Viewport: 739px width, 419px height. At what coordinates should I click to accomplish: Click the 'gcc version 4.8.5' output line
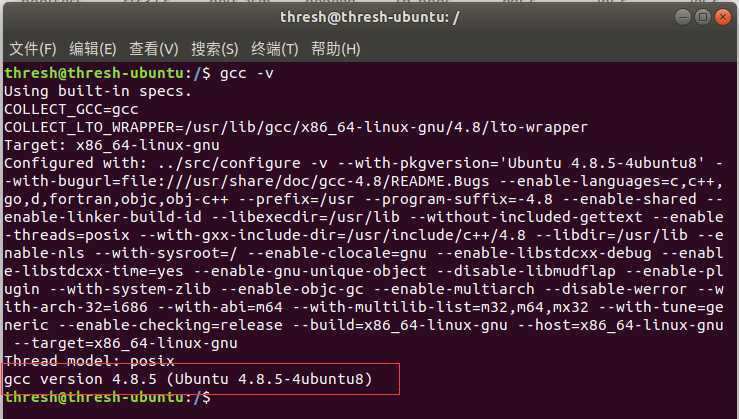point(188,379)
